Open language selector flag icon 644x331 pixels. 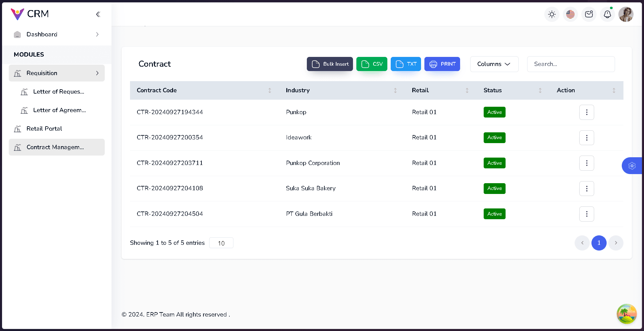(x=570, y=14)
